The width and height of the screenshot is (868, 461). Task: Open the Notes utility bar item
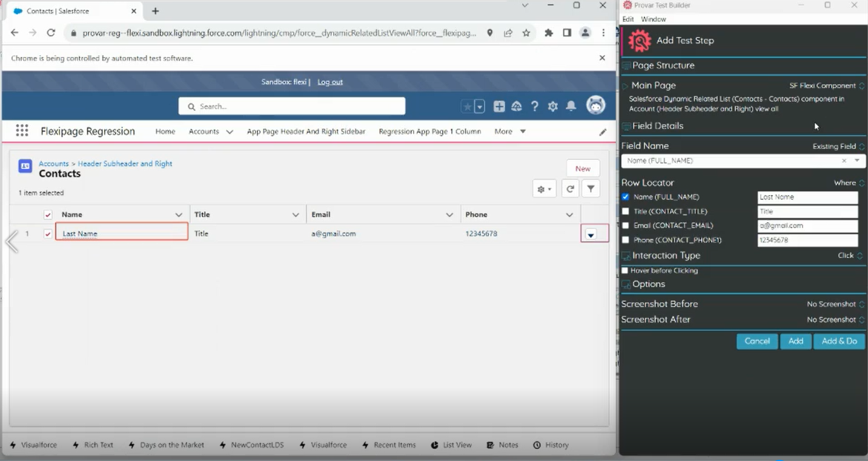502,445
